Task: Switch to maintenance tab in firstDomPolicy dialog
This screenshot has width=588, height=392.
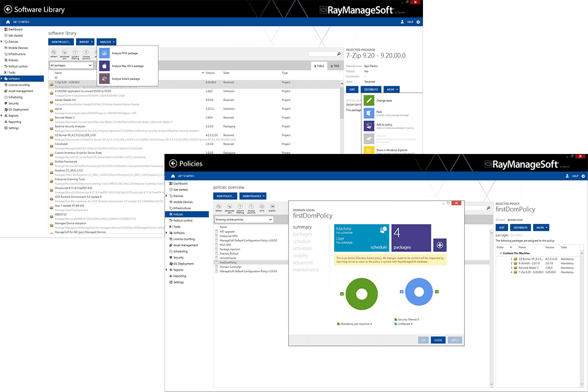Action: 306,270
